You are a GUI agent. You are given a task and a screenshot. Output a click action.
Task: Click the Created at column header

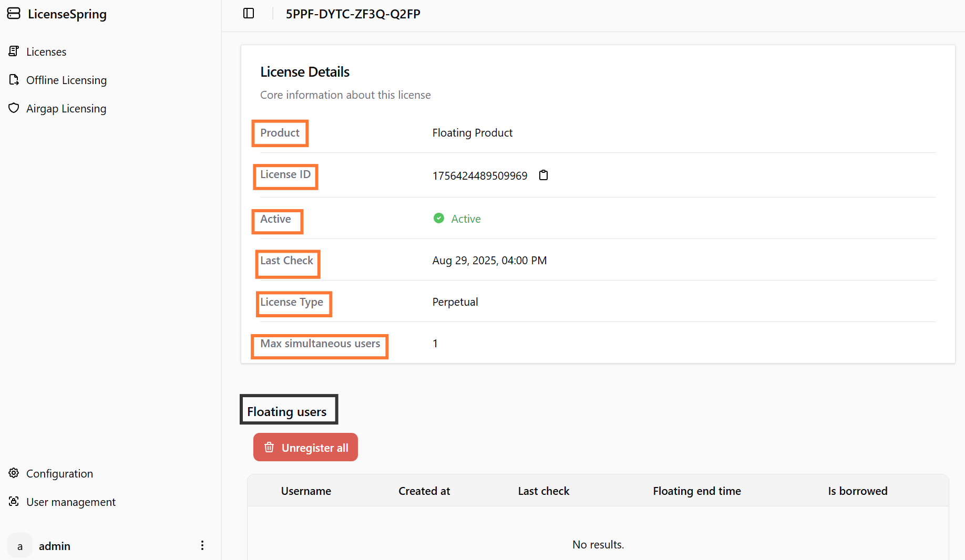[424, 491]
